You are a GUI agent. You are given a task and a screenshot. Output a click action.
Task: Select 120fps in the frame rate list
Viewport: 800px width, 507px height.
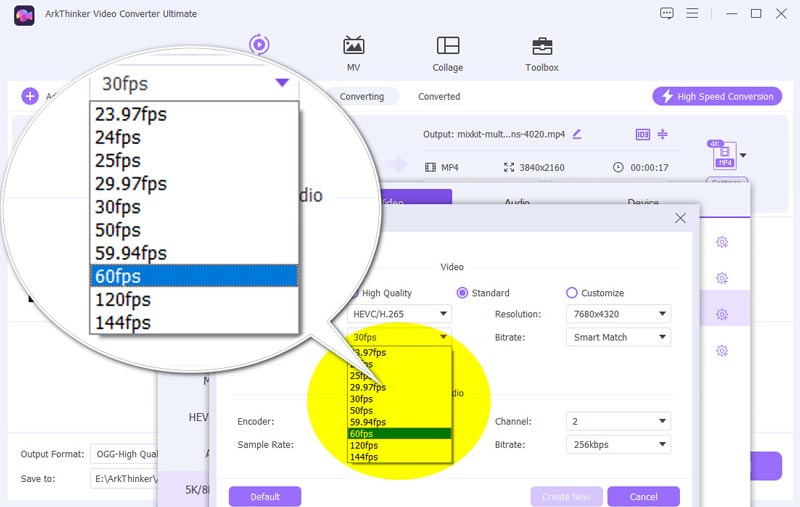tap(399, 445)
